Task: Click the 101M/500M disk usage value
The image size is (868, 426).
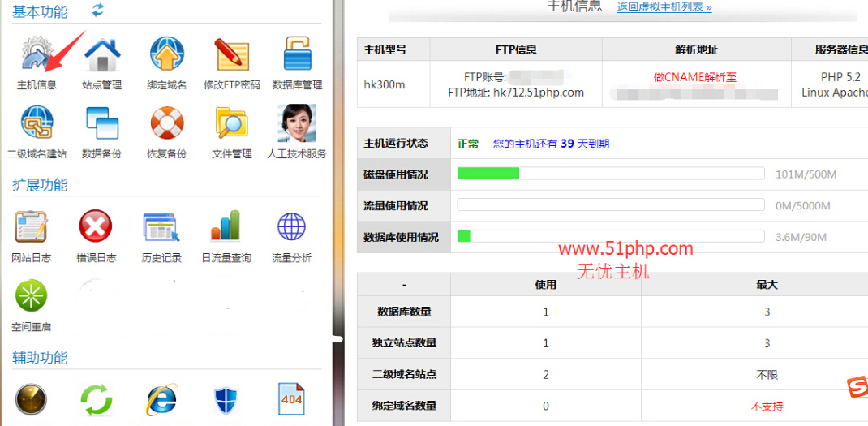Action: point(806,174)
